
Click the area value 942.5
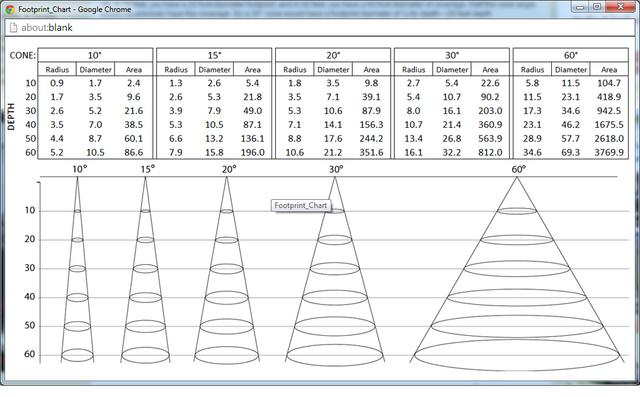[609, 111]
